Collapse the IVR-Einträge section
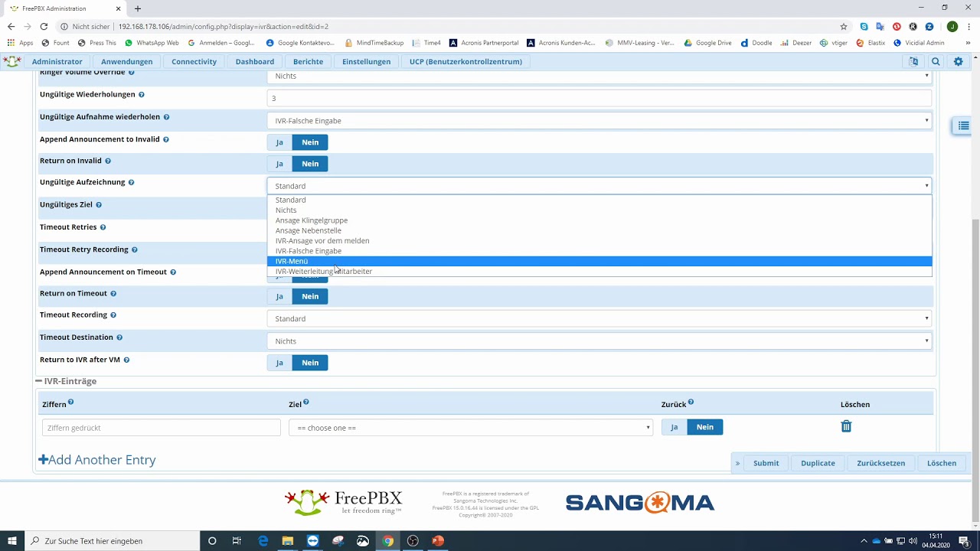Screen dimensions: 980x551 pyautogui.click(x=39, y=381)
